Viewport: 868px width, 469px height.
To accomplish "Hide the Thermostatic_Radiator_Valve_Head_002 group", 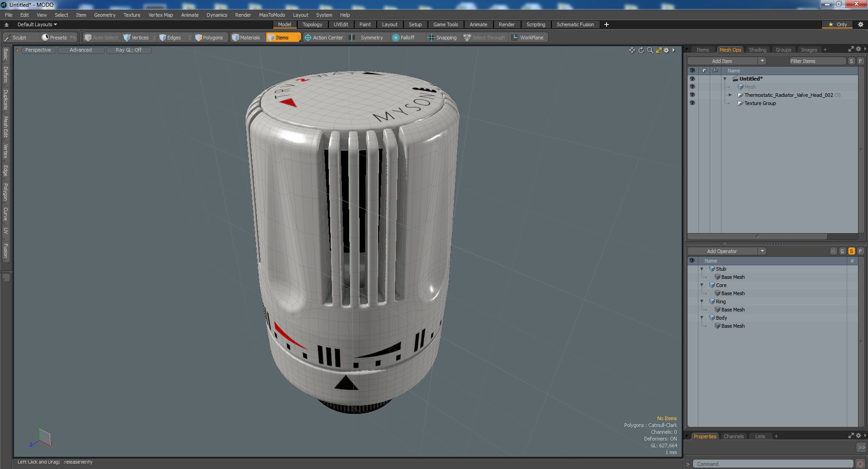I will [692, 95].
